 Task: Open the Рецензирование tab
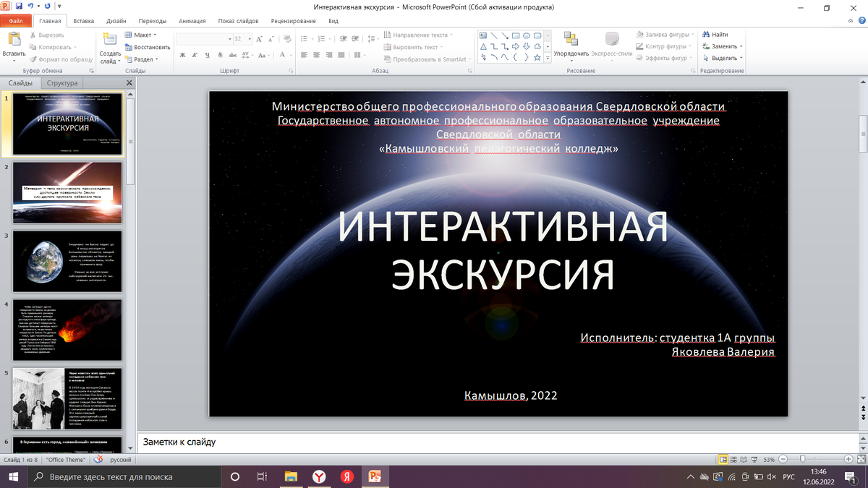click(295, 21)
